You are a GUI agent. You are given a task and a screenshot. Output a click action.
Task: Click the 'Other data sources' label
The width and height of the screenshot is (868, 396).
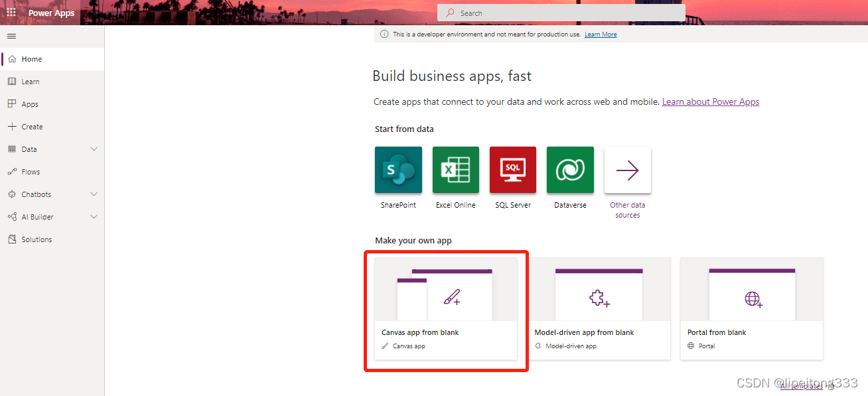pos(628,210)
